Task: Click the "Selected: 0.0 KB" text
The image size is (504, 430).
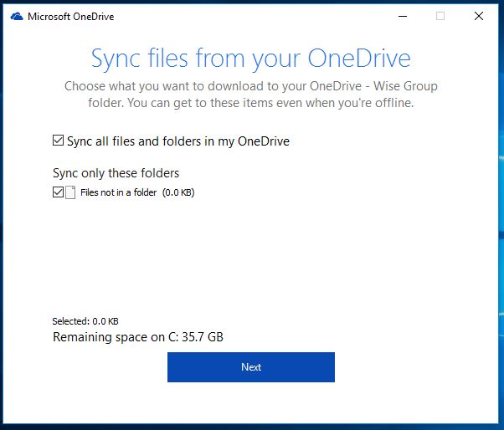Action: click(85, 321)
